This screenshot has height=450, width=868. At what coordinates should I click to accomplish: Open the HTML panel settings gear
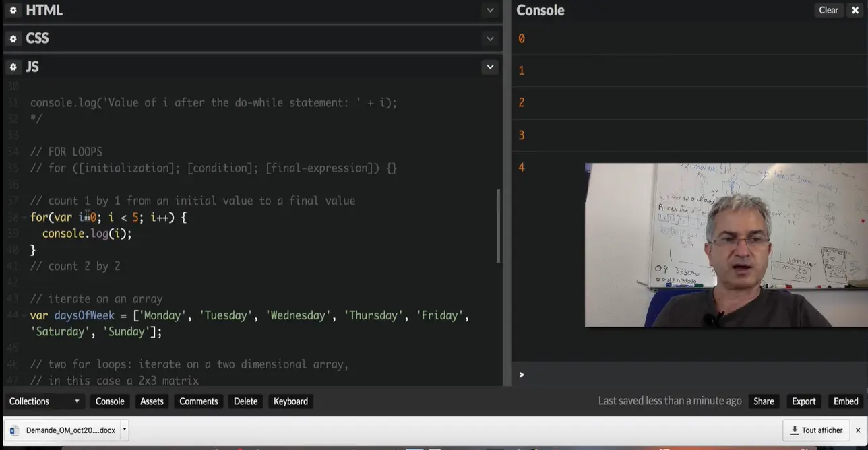coord(13,11)
